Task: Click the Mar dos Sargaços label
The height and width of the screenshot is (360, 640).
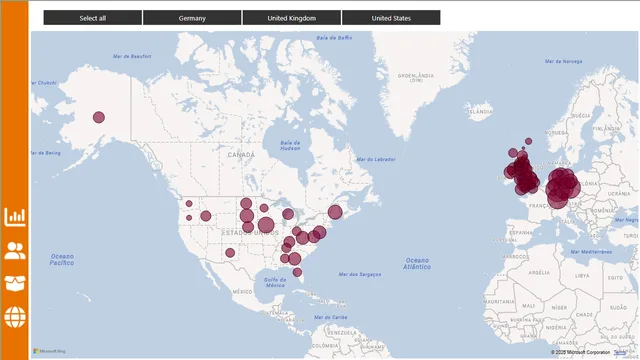Action: tap(360, 274)
